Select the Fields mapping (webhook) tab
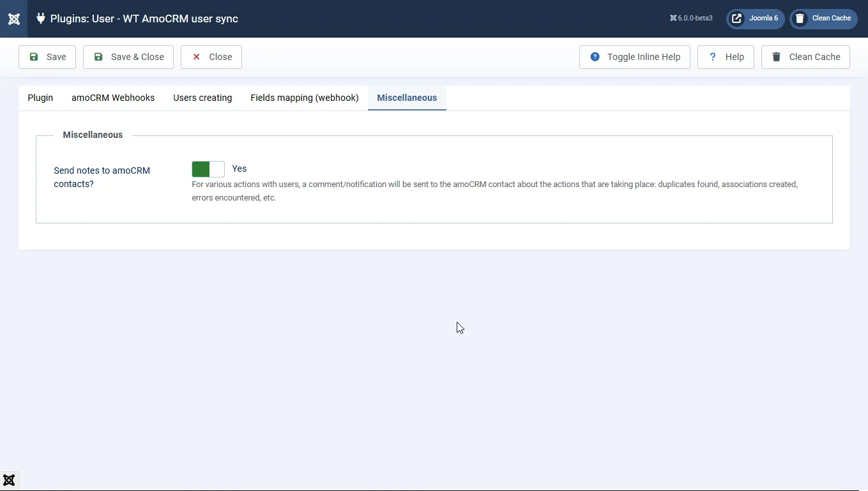Screen dimensions: 868x491 pyautogui.click(x=305, y=98)
